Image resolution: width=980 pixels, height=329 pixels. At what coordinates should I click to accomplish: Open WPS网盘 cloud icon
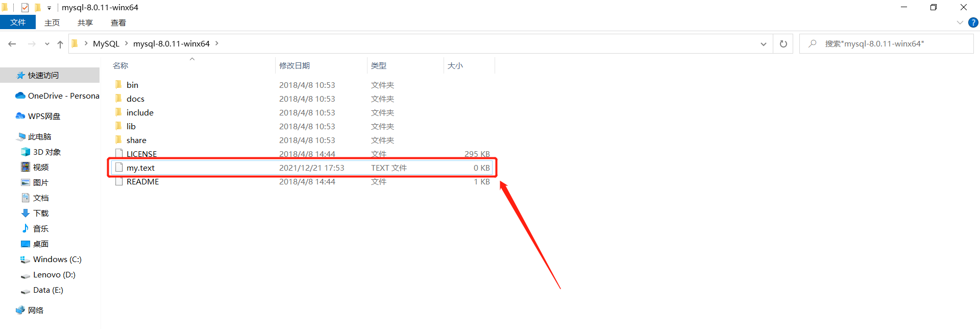click(20, 116)
